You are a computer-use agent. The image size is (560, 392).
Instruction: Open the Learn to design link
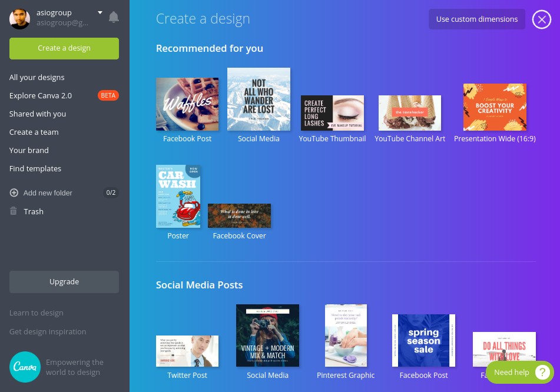37,313
